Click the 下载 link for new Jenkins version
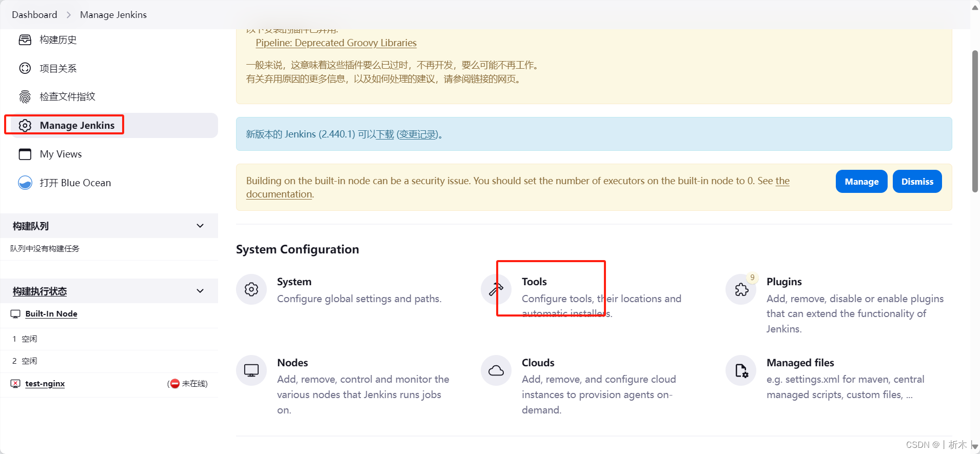980x454 pixels. [x=385, y=134]
